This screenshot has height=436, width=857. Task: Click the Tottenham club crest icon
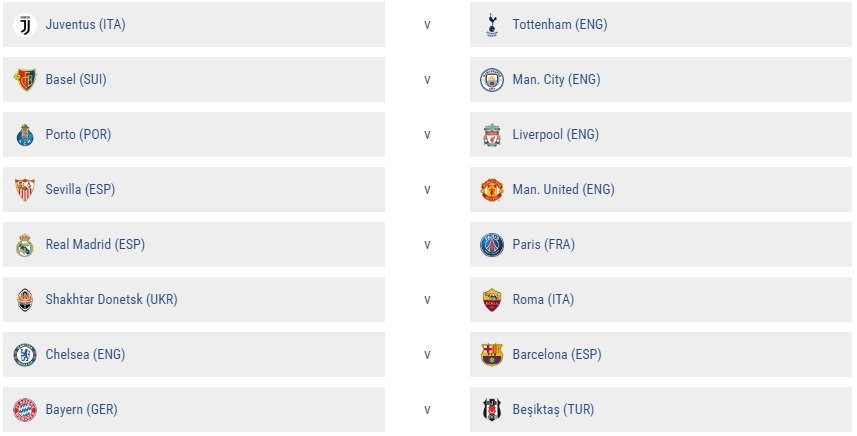tap(491, 25)
